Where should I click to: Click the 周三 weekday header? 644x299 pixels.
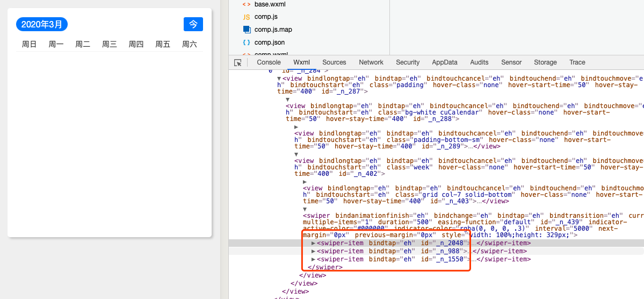point(109,44)
